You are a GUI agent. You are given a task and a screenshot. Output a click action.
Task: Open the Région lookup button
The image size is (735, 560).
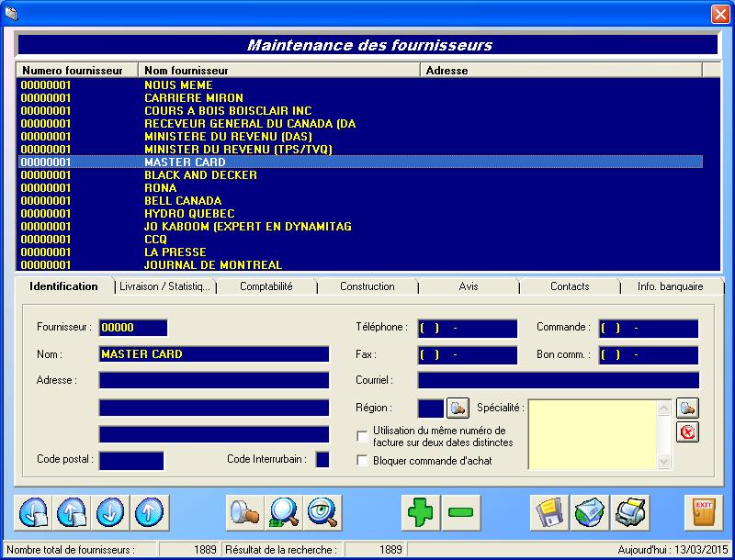coord(458,408)
